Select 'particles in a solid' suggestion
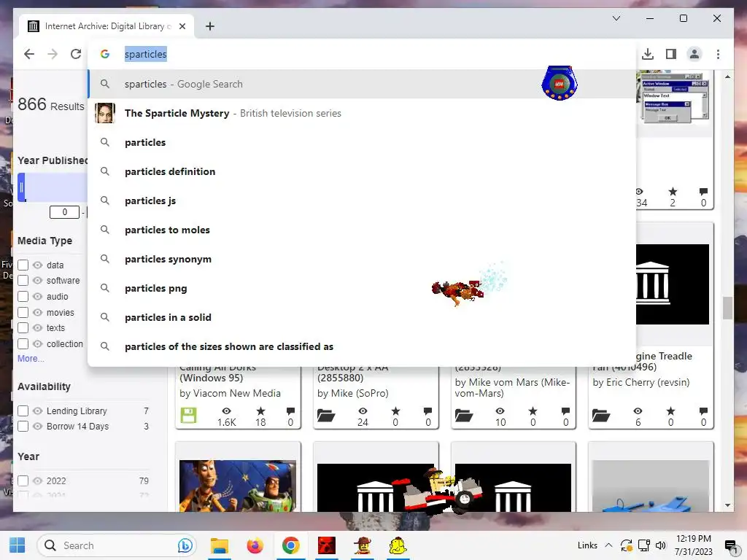747x560 pixels. (x=362, y=318)
